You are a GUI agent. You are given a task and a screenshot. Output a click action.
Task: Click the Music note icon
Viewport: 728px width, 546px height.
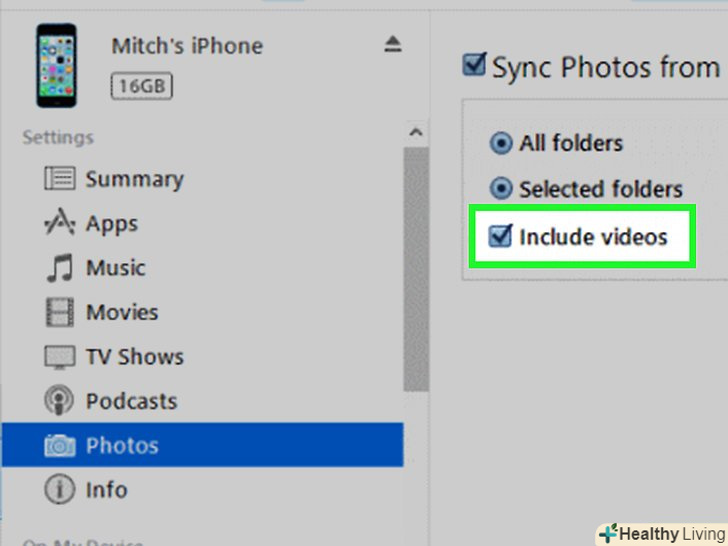click(x=59, y=268)
